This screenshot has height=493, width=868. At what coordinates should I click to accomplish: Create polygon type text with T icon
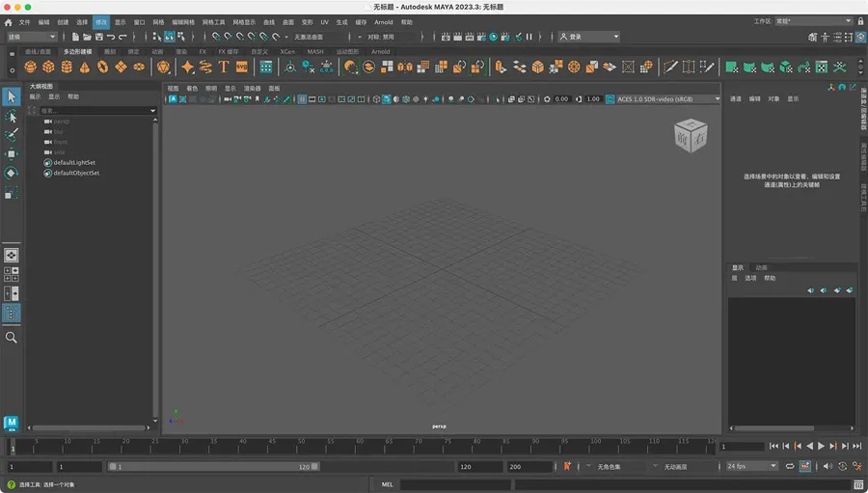(224, 68)
